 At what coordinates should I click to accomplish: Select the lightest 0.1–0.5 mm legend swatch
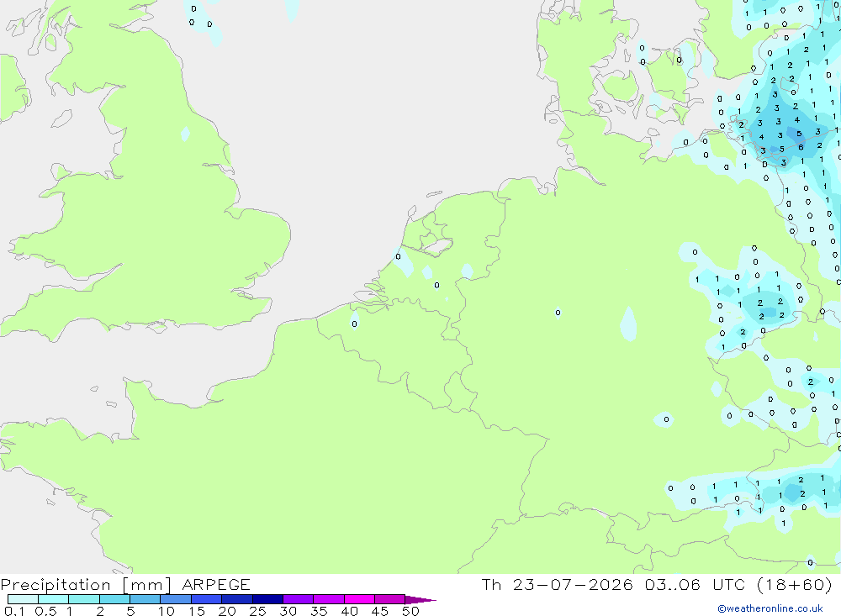(23, 599)
